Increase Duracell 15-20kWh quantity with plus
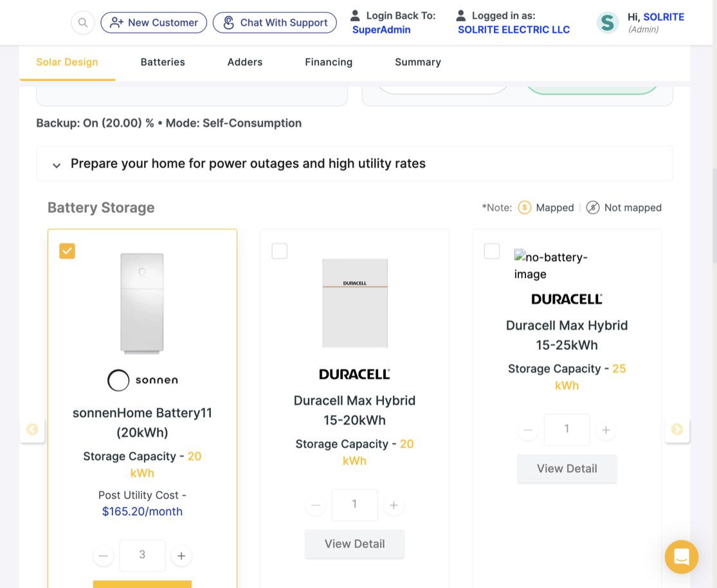717x588 pixels. (394, 505)
